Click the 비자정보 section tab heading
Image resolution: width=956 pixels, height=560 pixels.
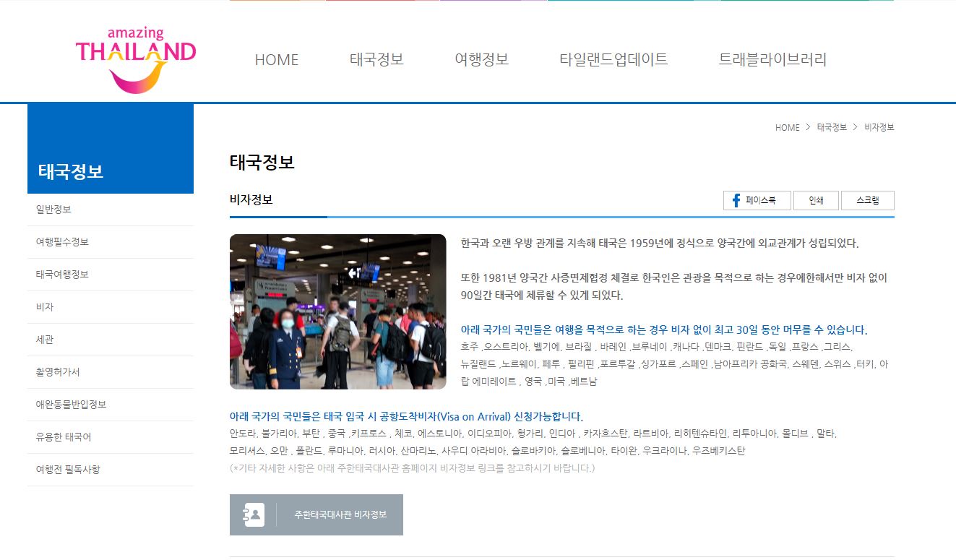click(x=251, y=199)
